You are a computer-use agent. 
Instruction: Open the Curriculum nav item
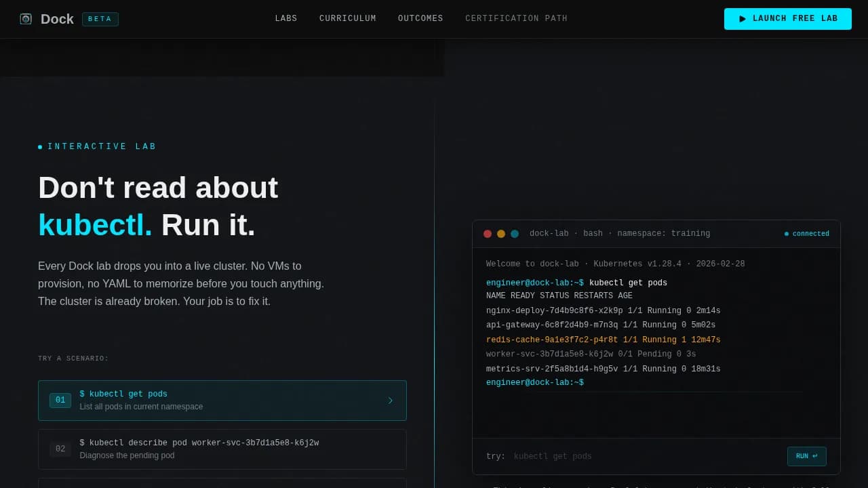(x=348, y=19)
